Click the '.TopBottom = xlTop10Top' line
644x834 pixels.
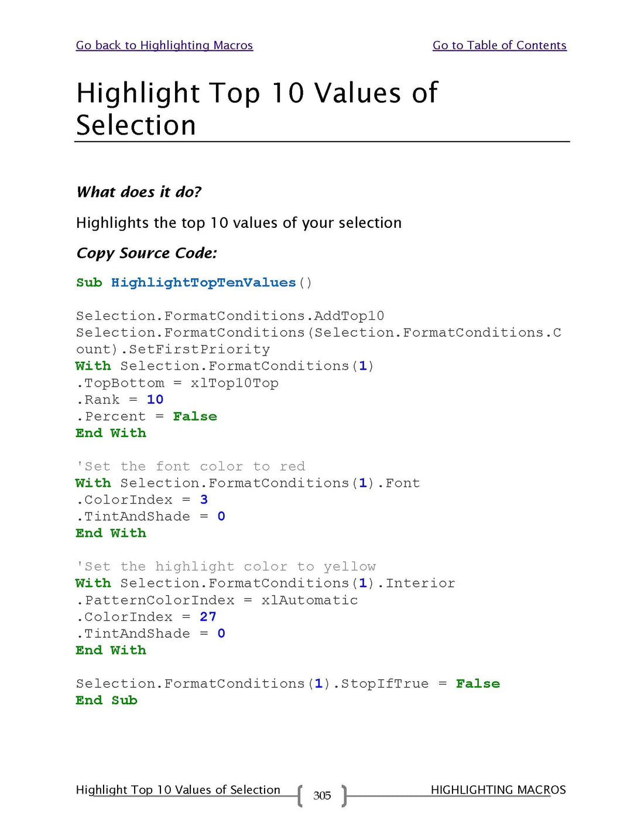tap(177, 383)
